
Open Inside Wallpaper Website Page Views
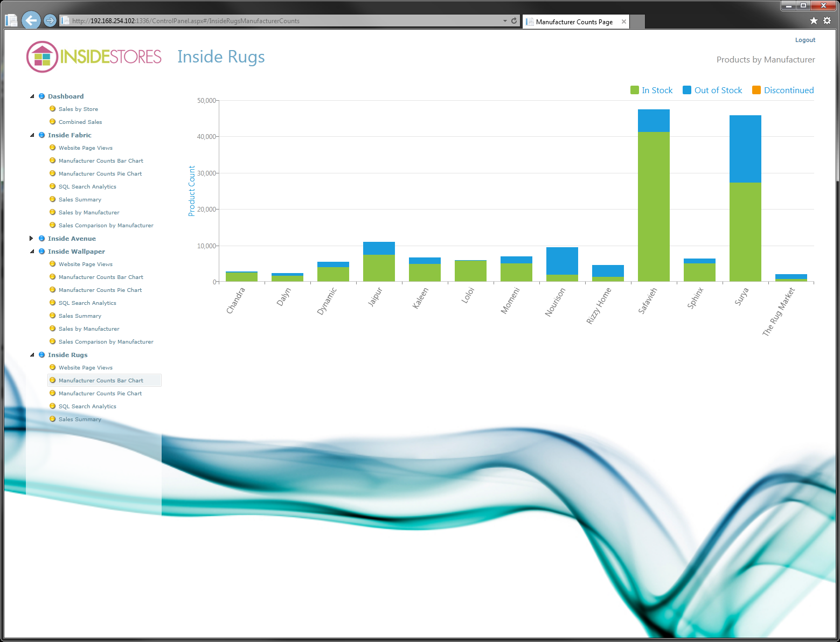pyautogui.click(x=86, y=264)
